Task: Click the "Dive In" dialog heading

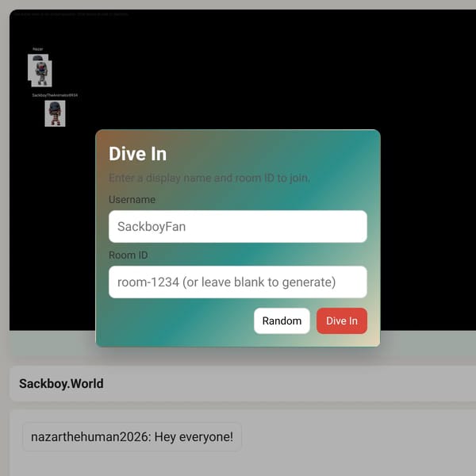Action: pyautogui.click(x=138, y=154)
